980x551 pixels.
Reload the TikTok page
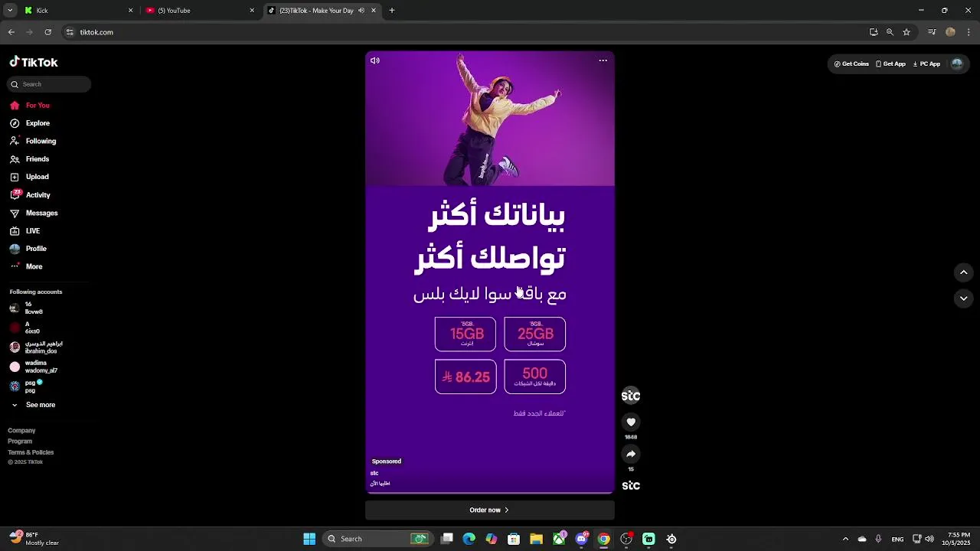48,32
